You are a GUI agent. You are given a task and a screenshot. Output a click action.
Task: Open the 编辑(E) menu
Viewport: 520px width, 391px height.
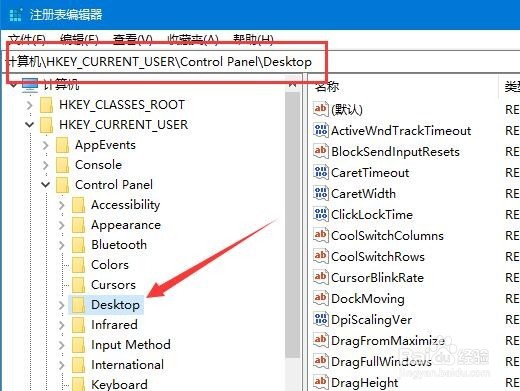click(x=79, y=39)
